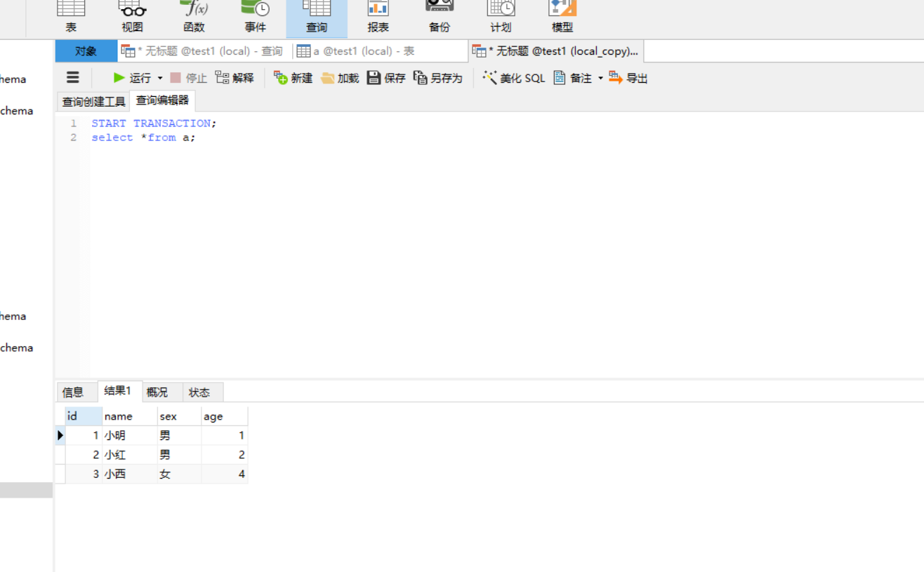Image resolution: width=924 pixels, height=572 pixels.
Task: Open the 函数 (Function) icon
Action: coord(194,18)
